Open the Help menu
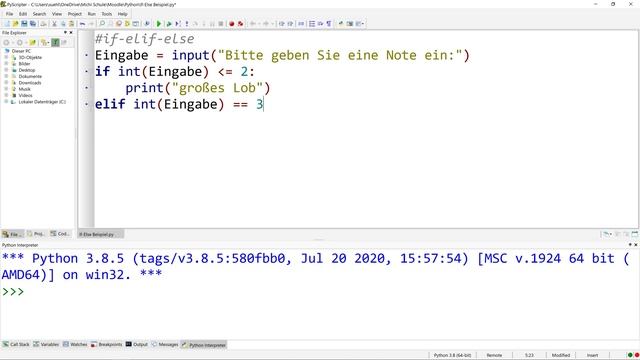This screenshot has height=360, width=640. coord(122,14)
